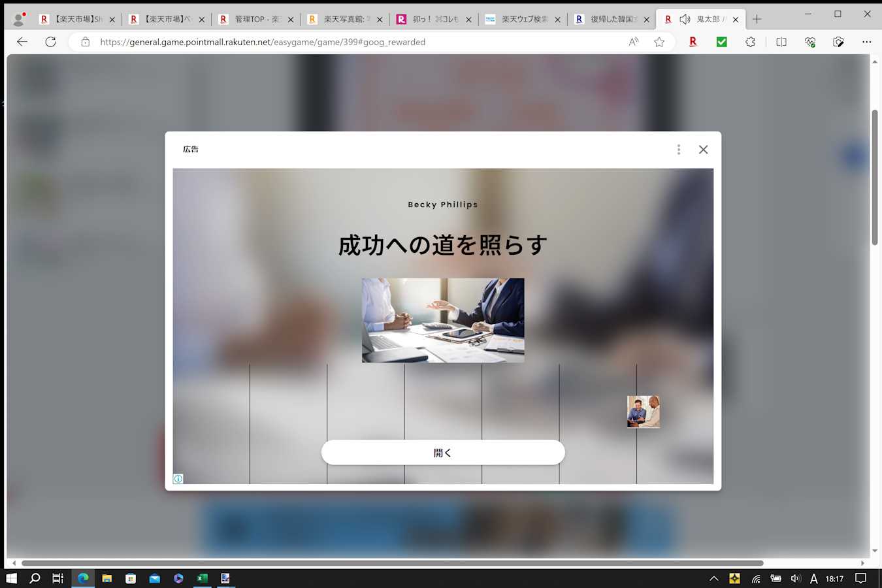This screenshot has width=882, height=588.
Task: Close the 楽天写真館 tab
Action: (380, 20)
